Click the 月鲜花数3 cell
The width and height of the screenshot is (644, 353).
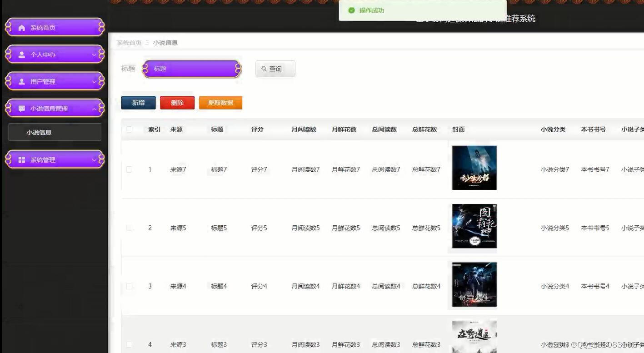coord(346,345)
